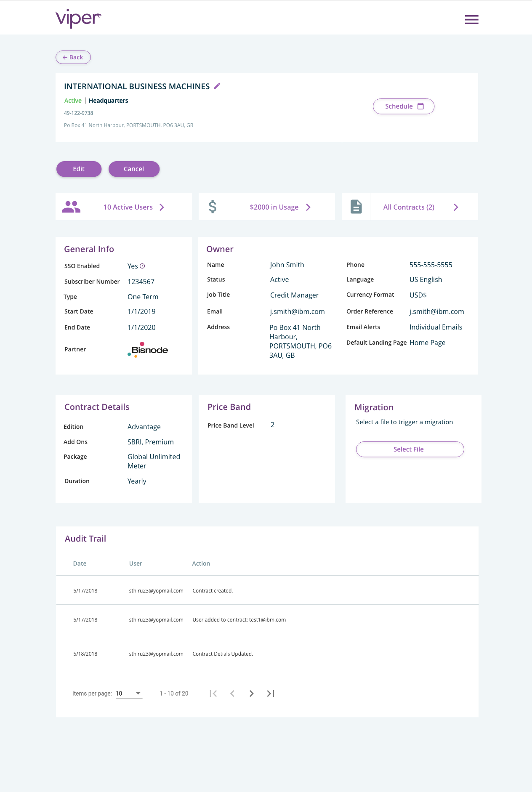The height and width of the screenshot is (792, 532).
Task: Click the contracts document icon
Action: pyautogui.click(x=356, y=207)
